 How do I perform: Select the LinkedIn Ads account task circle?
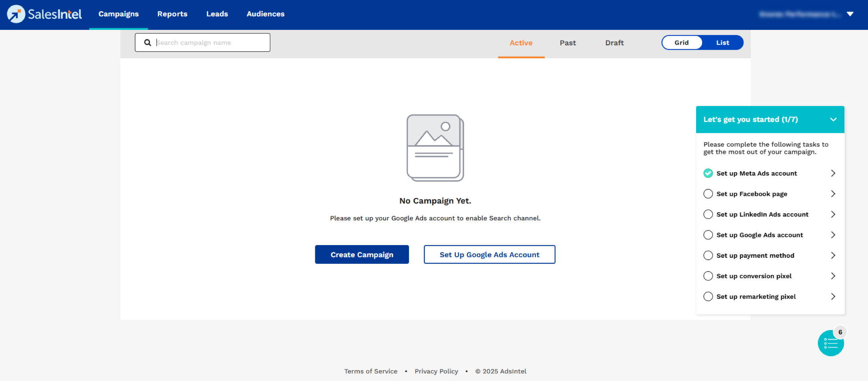708,214
